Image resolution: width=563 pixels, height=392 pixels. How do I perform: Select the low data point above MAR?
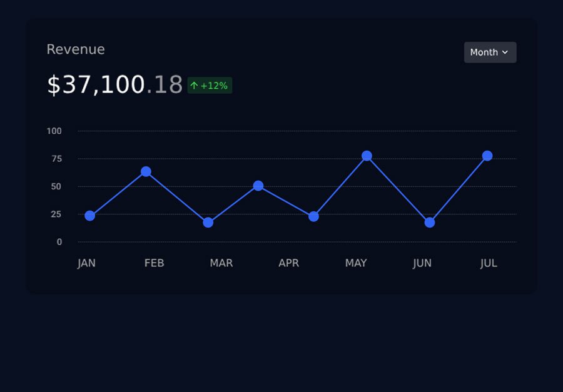coord(208,223)
